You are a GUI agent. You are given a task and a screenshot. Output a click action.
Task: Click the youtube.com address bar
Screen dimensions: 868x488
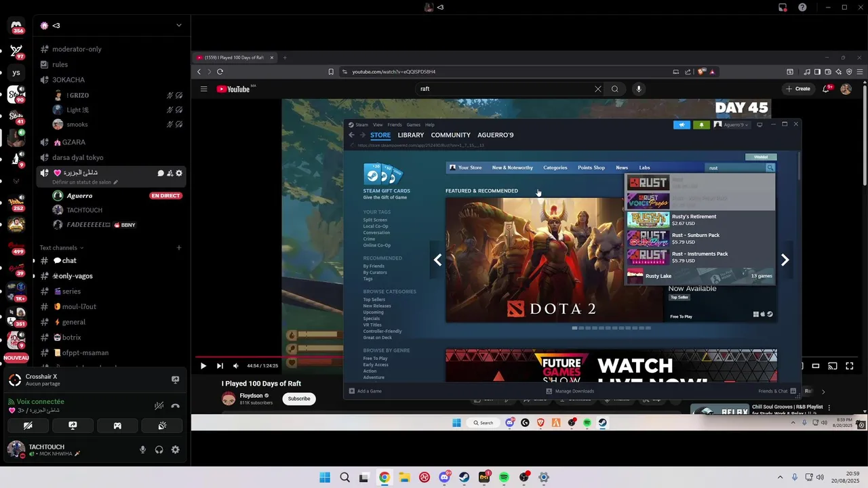(x=502, y=71)
